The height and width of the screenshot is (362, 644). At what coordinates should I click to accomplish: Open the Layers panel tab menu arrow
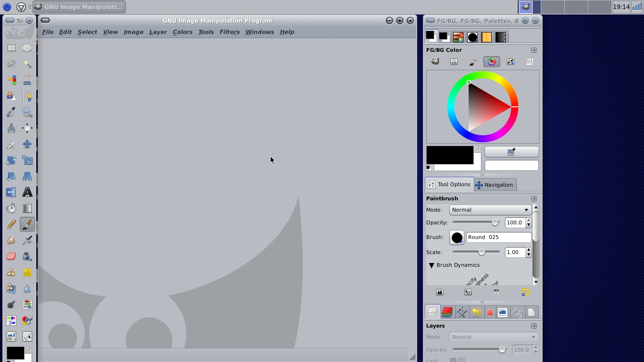[534, 326]
